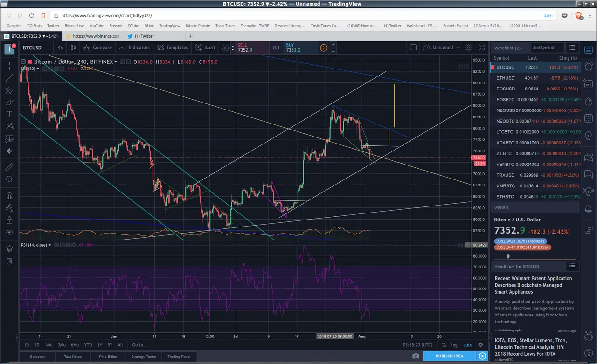Screen dimensions: 597x364
Task: Select XMRBTC in the watchlist
Action: pyautogui.click(x=535, y=186)
